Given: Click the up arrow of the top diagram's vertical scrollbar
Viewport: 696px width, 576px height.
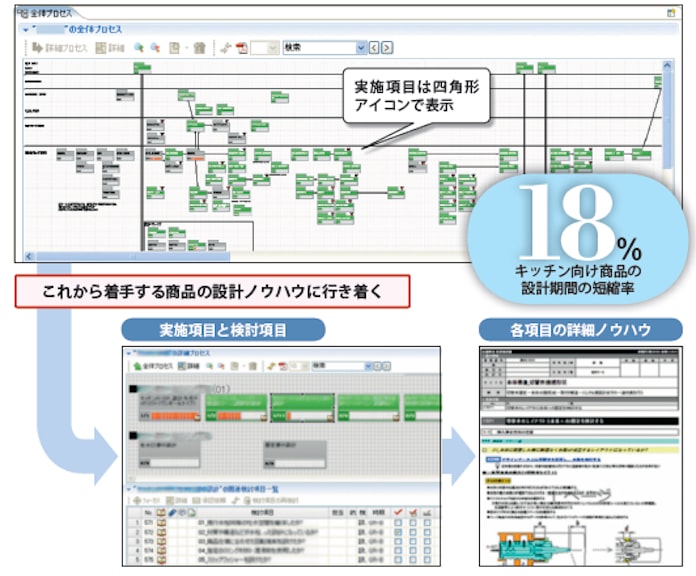Looking at the screenshot, I should tap(667, 65).
